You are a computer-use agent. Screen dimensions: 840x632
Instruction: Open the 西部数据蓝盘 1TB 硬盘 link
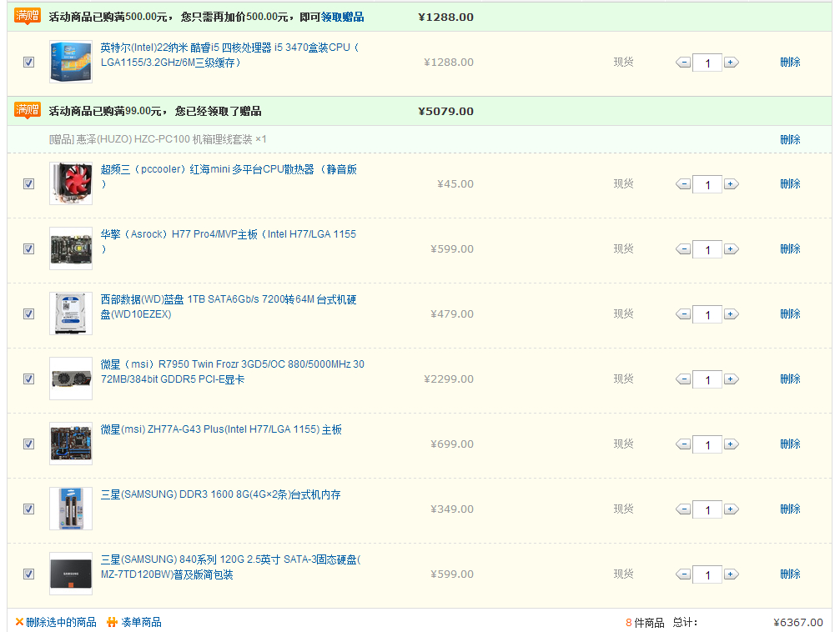(x=229, y=307)
